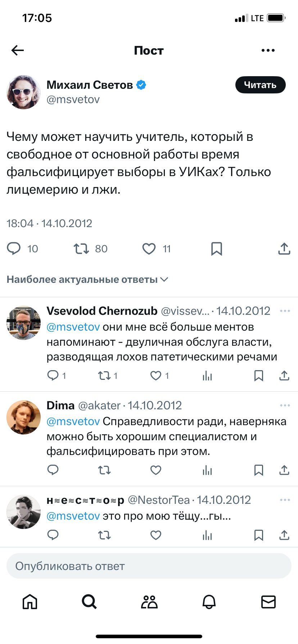Open Communities icon in bottom bar
This screenshot has height=644, width=298.
coord(149,602)
